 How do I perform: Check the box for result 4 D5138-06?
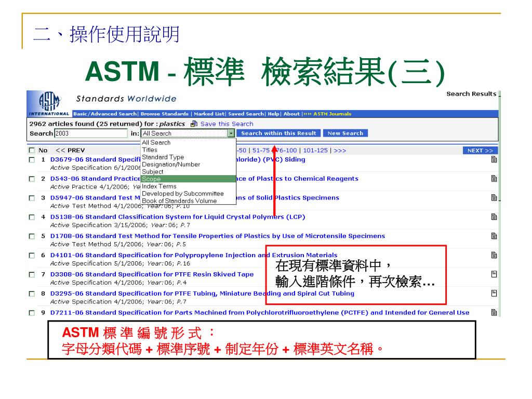(32, 217)
